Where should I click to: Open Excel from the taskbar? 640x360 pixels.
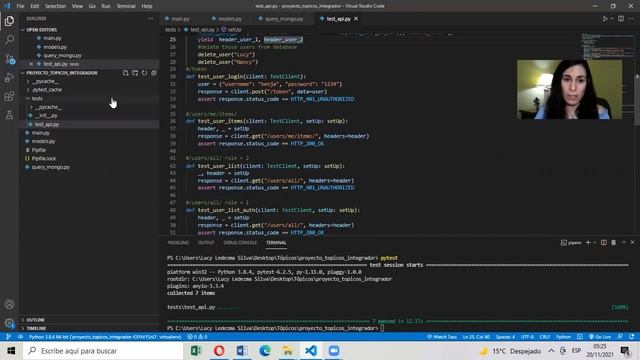click(196, 351)
